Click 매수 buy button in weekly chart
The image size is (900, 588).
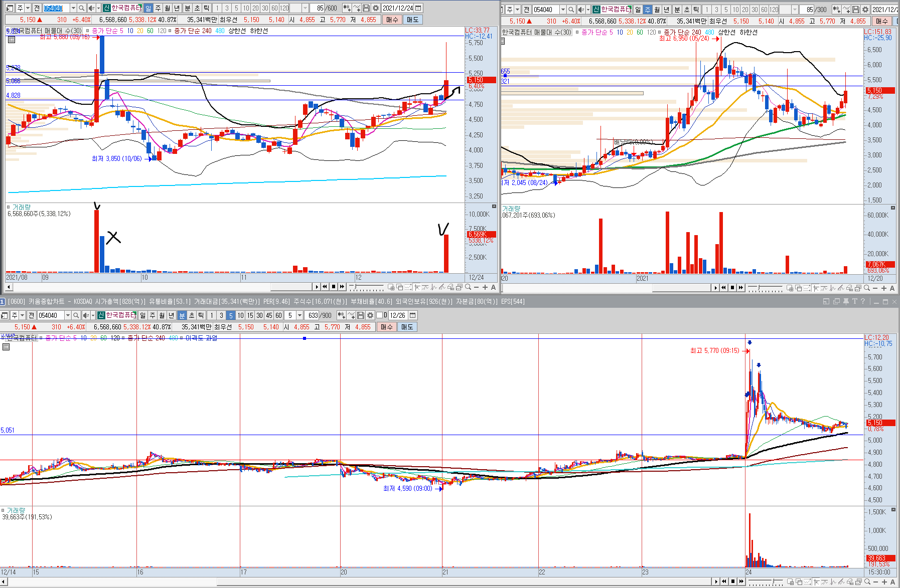coord(882,21)
